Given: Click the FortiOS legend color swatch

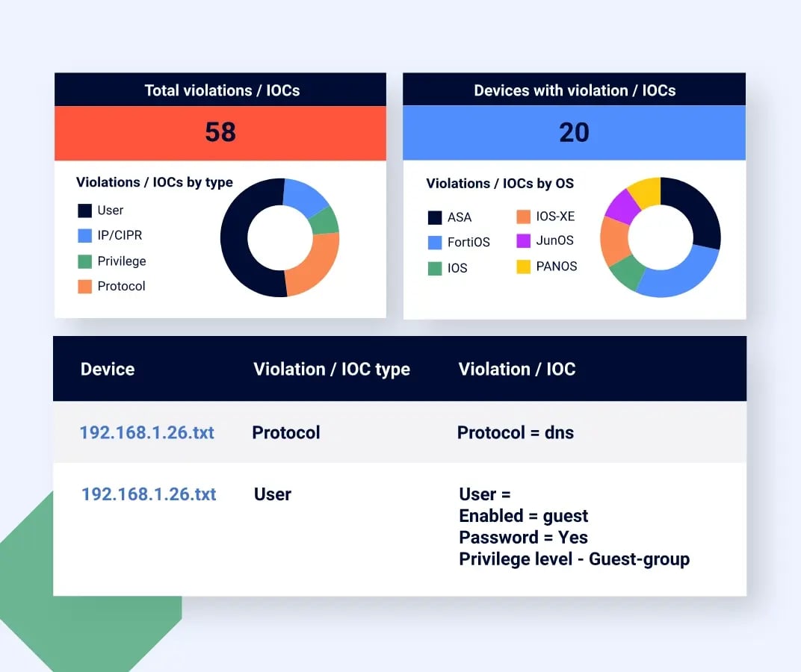Looking at the screenshot, I should 435,243.
